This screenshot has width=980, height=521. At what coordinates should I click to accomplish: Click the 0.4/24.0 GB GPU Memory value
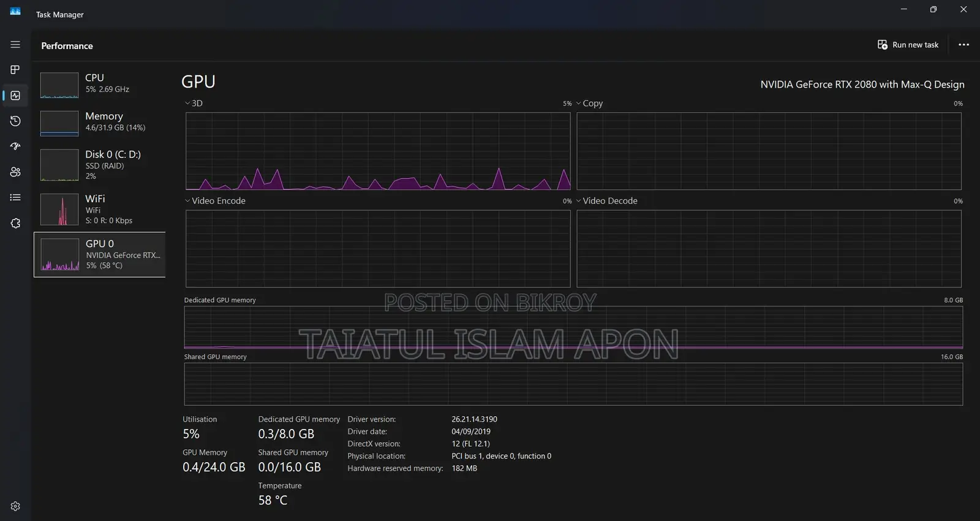coord(214,467)
